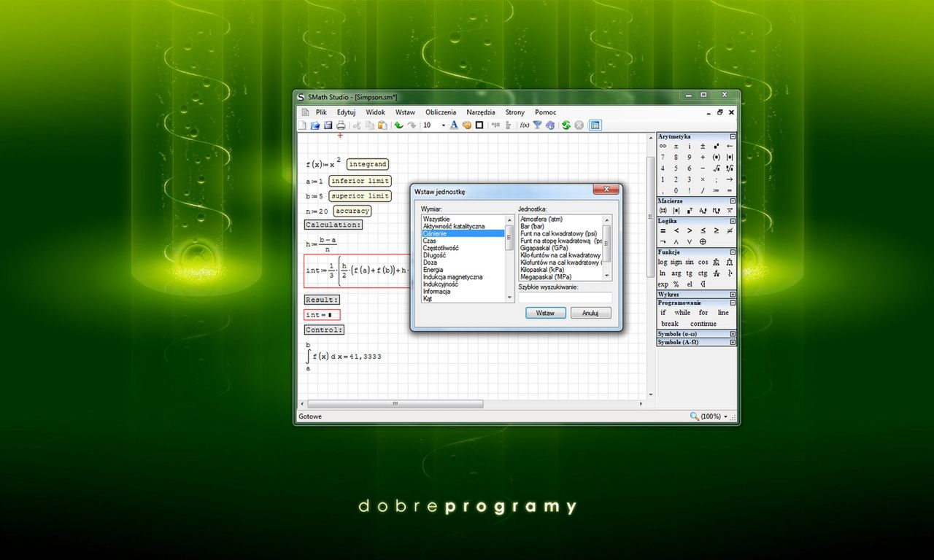Image resolution: width=934 pixels, height=560 pixels.
Task: Click the matrix transpose icon in Macierze
Action: tap(690, 211)
